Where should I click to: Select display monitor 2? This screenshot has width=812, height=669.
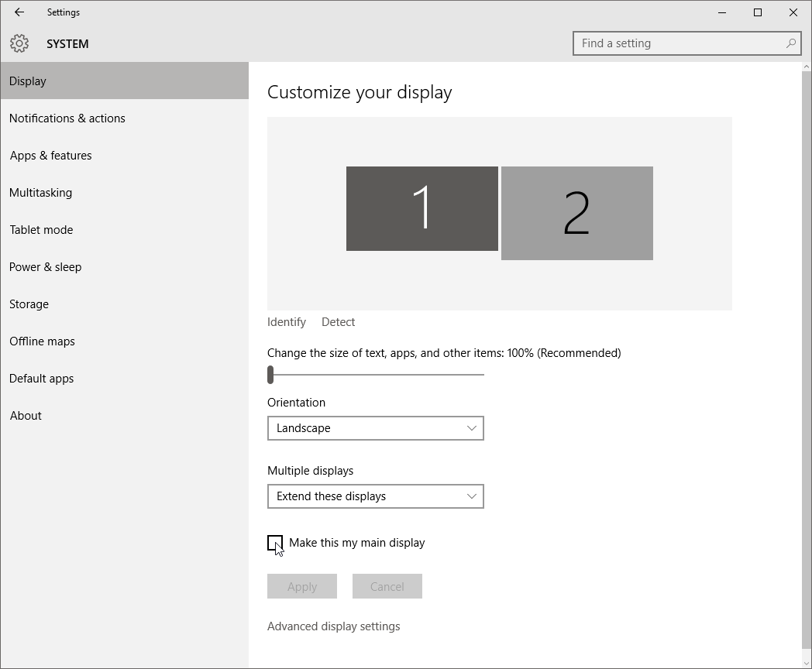pyautogui.click(x=577, y=213)
